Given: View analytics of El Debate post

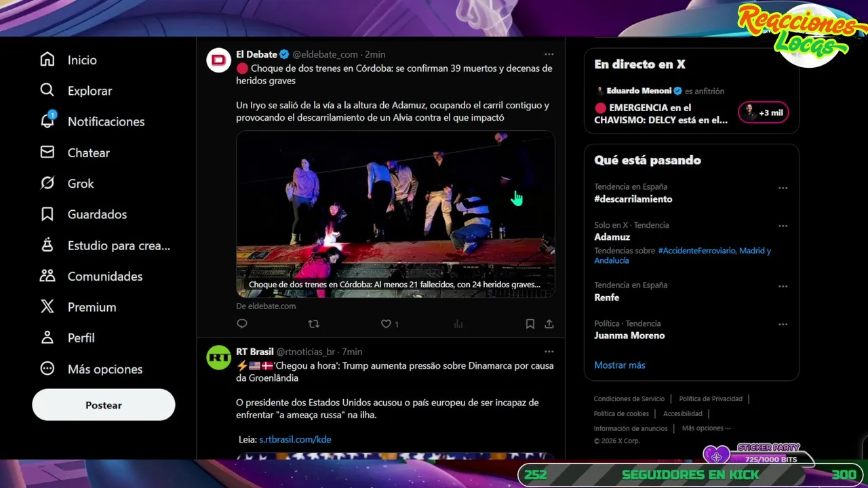Looking at the screenshot, I should [458, 324].
